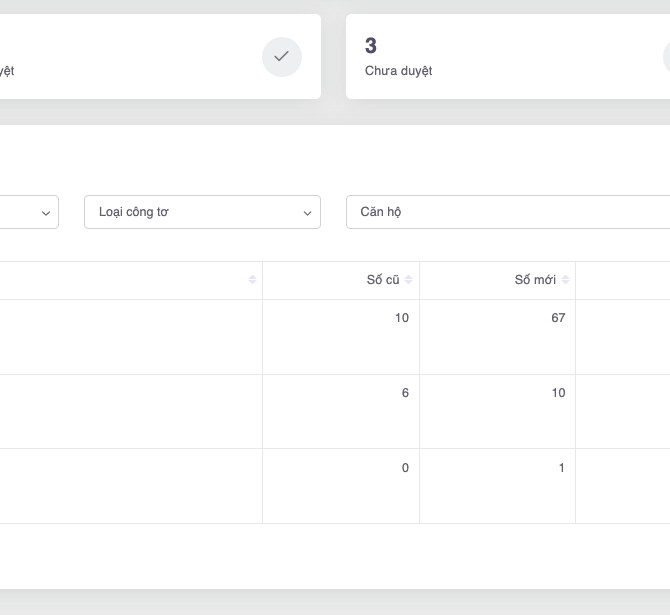Select the Loại công tơ placeholder text
This screenshot has width=670, height=615.
pyautogui.click(x=134, y=212)
